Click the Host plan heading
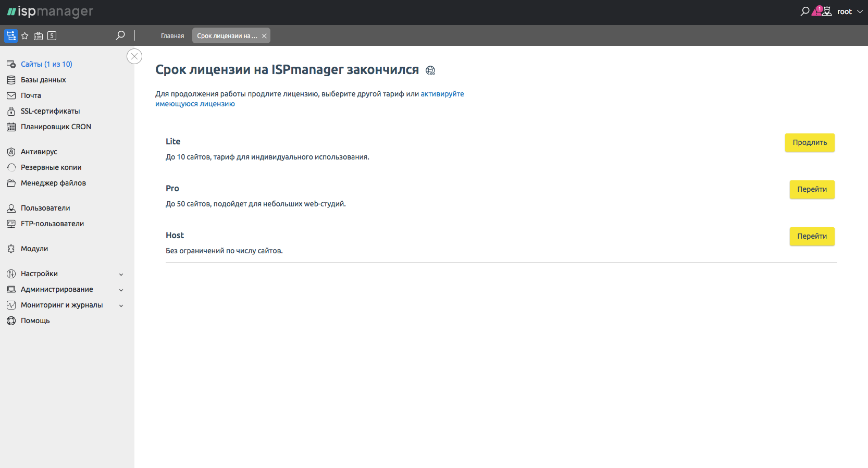The image size is (868, 468). click(x=175, y=235)
